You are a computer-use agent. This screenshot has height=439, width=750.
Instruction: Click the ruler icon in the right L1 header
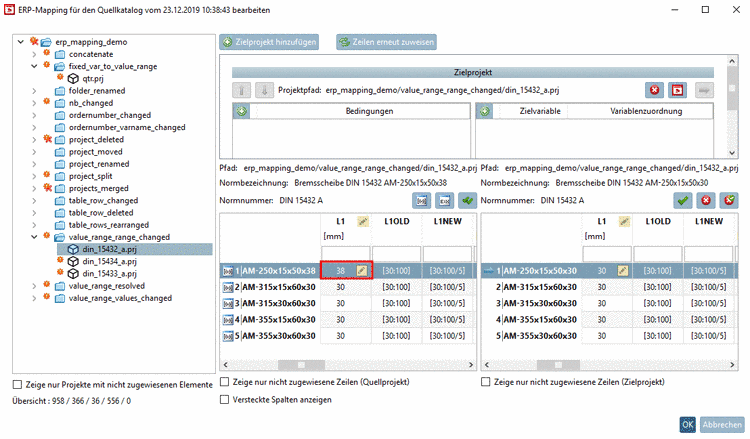(x=624, y=221)
